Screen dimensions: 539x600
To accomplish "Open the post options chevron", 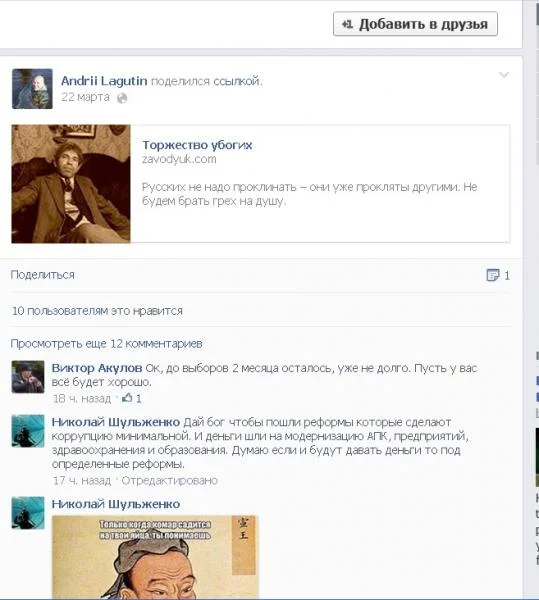I will [x=504, y=75].
